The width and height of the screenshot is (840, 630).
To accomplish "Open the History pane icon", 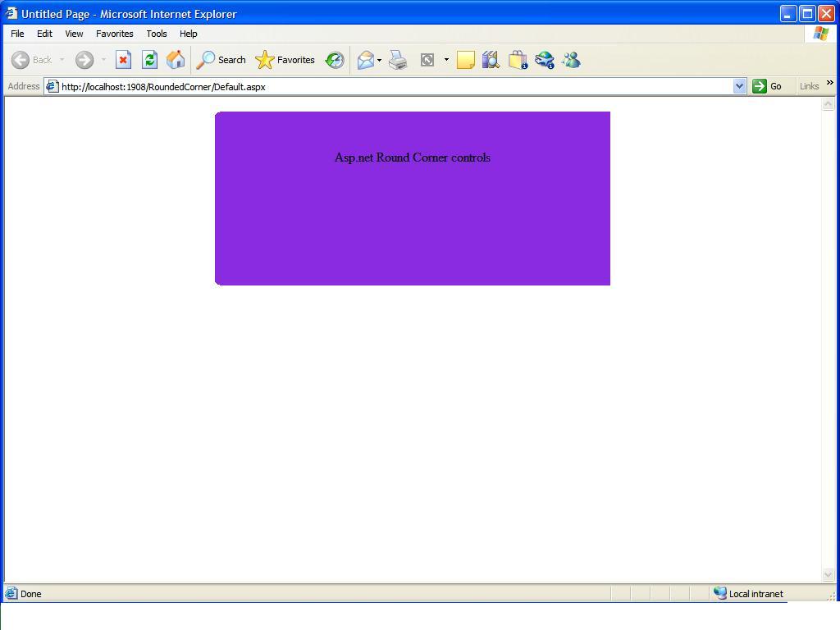I will [x=335, y=60].
